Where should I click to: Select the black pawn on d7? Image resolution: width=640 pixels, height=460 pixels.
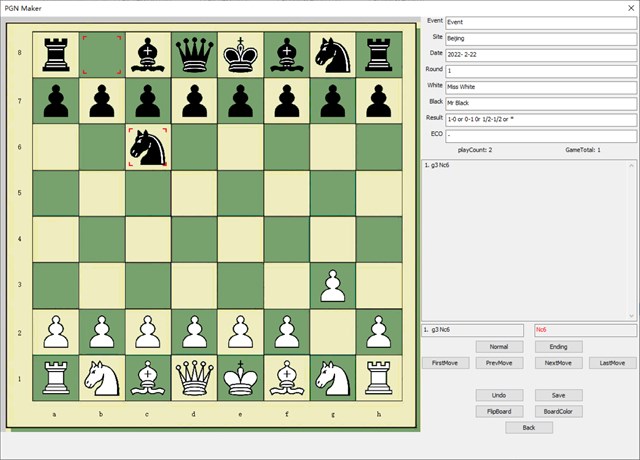[194, 101]
